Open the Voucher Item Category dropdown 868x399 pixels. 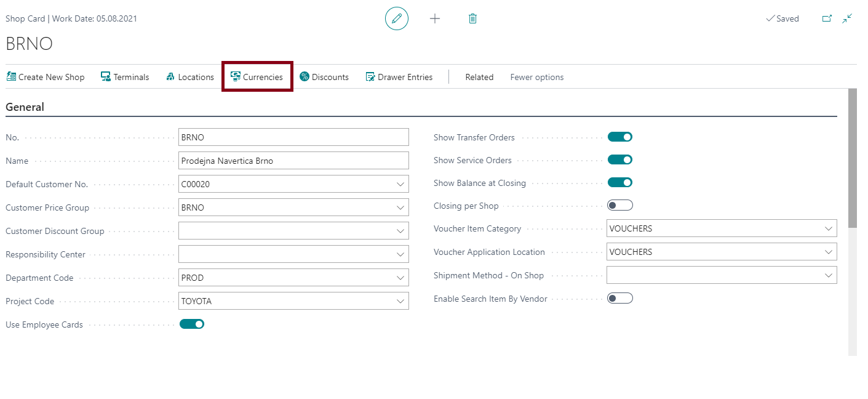[829, 228]
